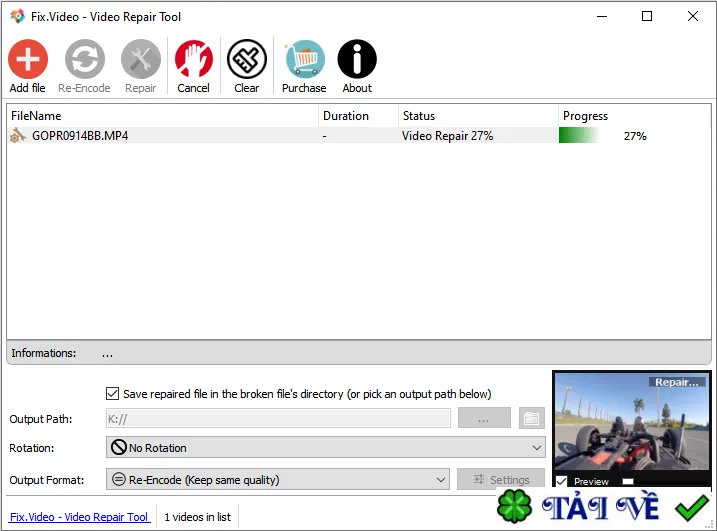Click the Add file red plus icon
The width and height of the screenshot is (717, 531).
click(x=28, y=59)
